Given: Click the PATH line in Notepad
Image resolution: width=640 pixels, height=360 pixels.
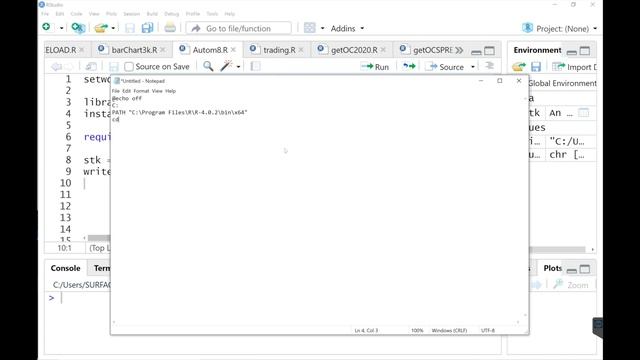Looking at the screenshot, I should point(180,112).
